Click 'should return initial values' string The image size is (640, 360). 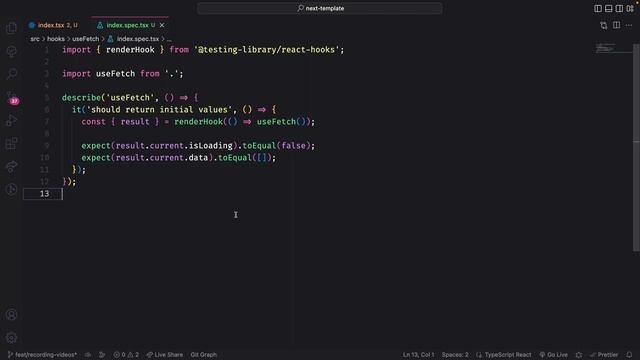pos(159,110)
